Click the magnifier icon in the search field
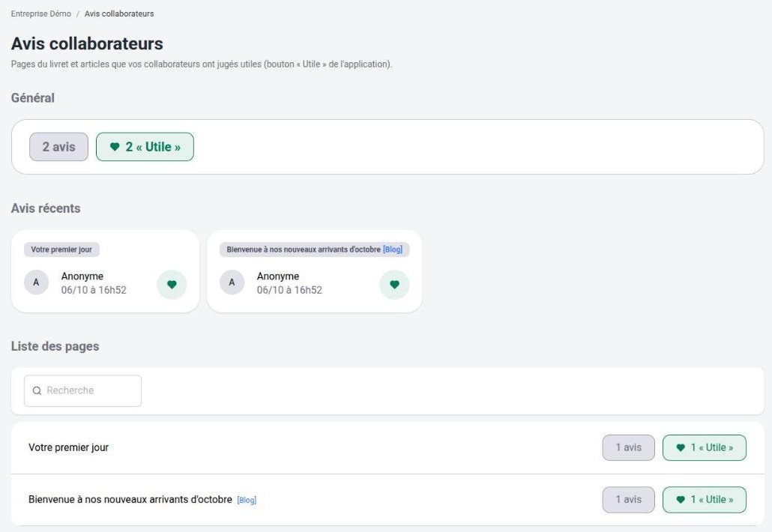 [37, 390]
